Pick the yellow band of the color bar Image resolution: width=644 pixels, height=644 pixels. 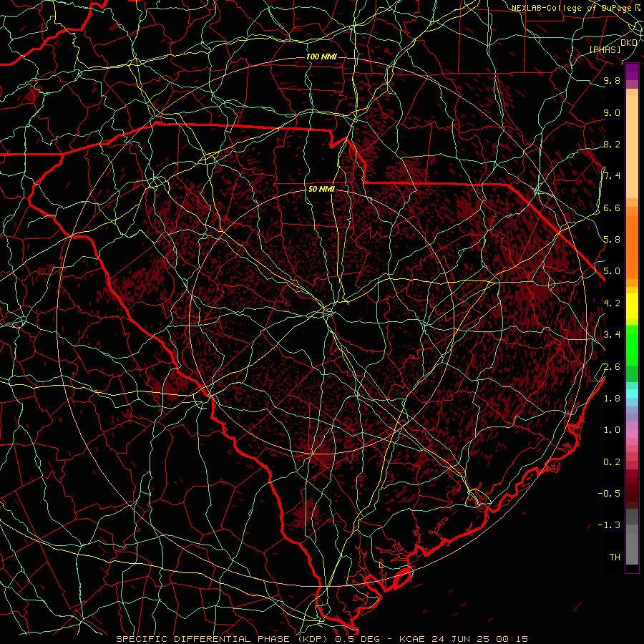[632, 306]
